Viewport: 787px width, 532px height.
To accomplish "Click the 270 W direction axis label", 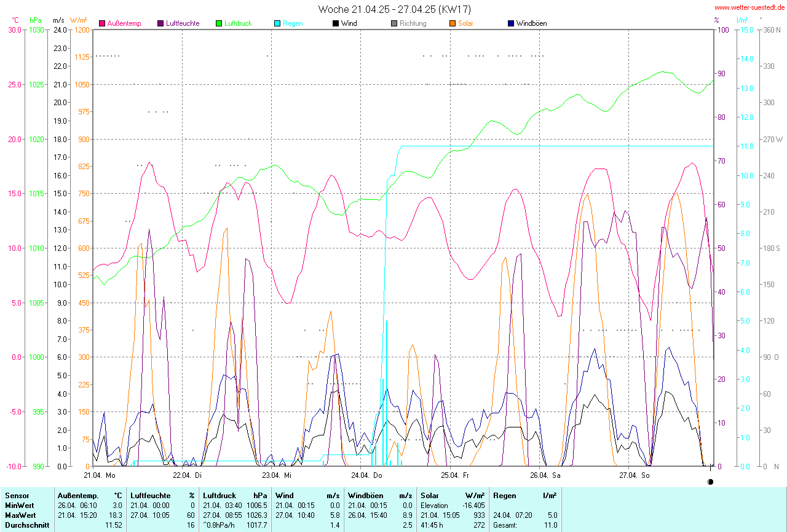I will [772, 139].
